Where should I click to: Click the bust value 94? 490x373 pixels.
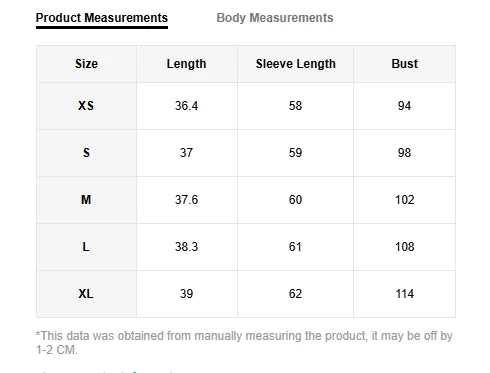404,106
